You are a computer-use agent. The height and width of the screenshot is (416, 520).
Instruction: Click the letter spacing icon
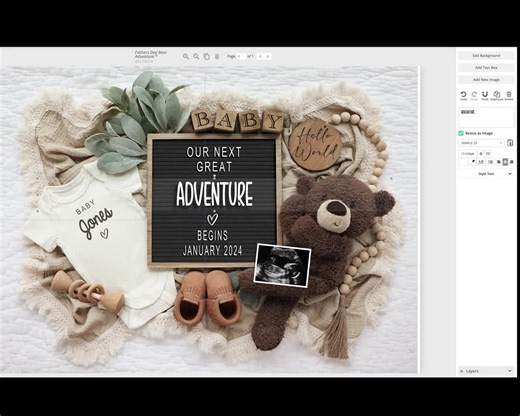[x=481, y=162]
